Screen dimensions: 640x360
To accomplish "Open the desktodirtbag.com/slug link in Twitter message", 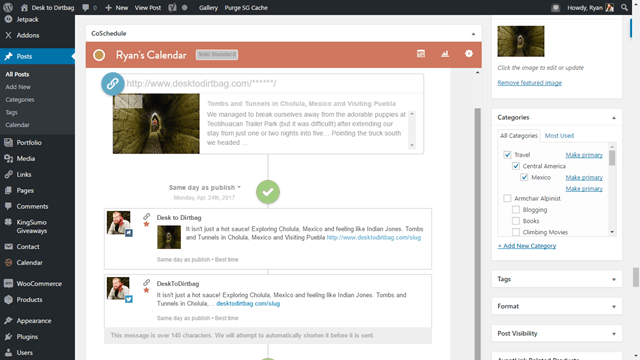I will pyautogui.click(x=248, y=304).
